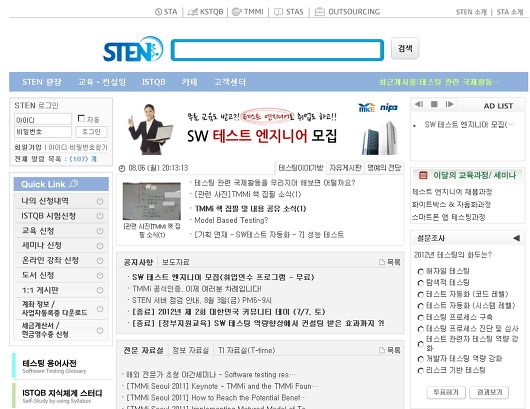The image size is (530, 409).
Task: Click arrow icon next to 나의 신청내역
Action: point(100,201)
